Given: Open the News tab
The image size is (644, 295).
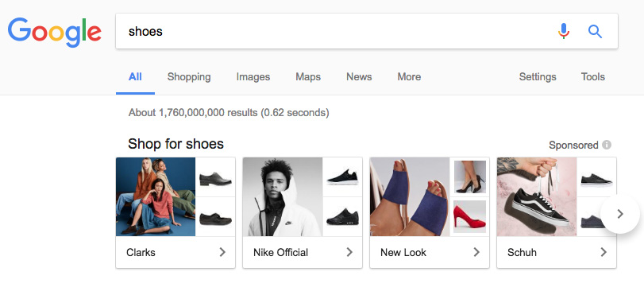Looking at the screenshot, I should 359,77.
